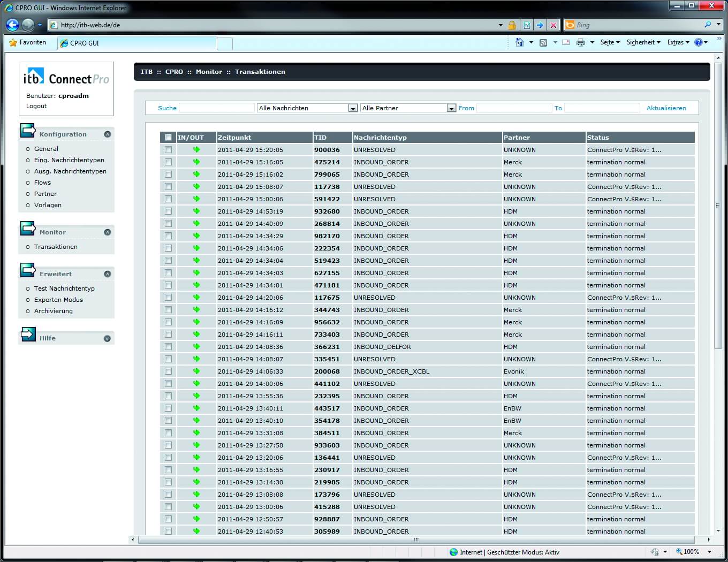Open the Sicherheit menu
Viewport: 728px width, 562px height.
[x=643, y=42]
